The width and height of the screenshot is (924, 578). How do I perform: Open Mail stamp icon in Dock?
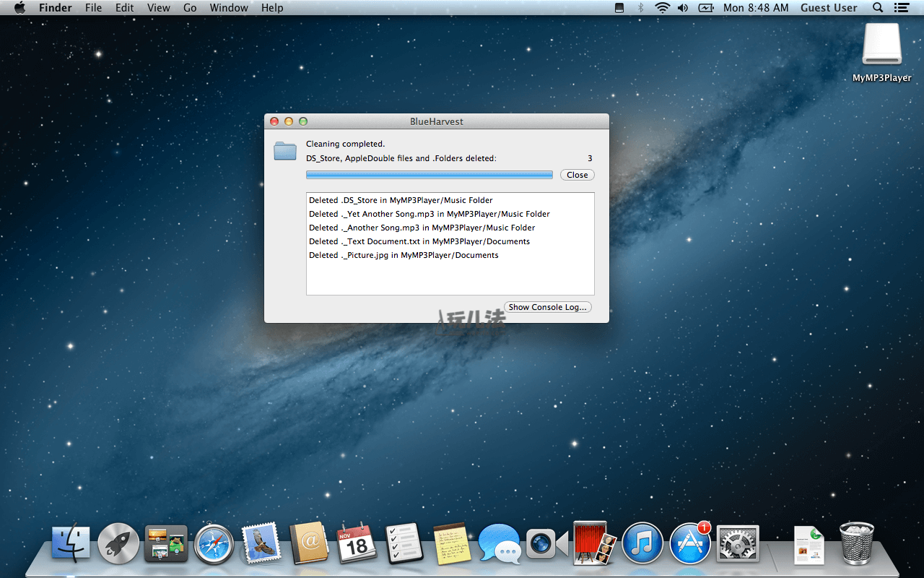(x=261, y=543)
